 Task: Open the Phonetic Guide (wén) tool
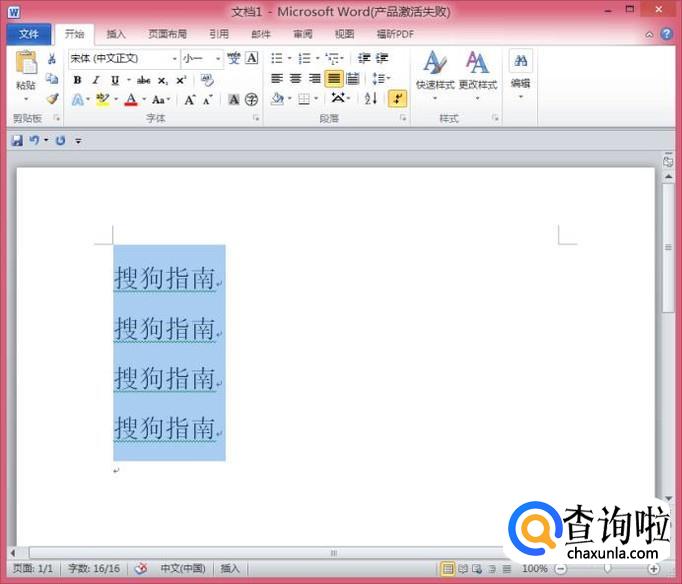click(x=234, y=58)
